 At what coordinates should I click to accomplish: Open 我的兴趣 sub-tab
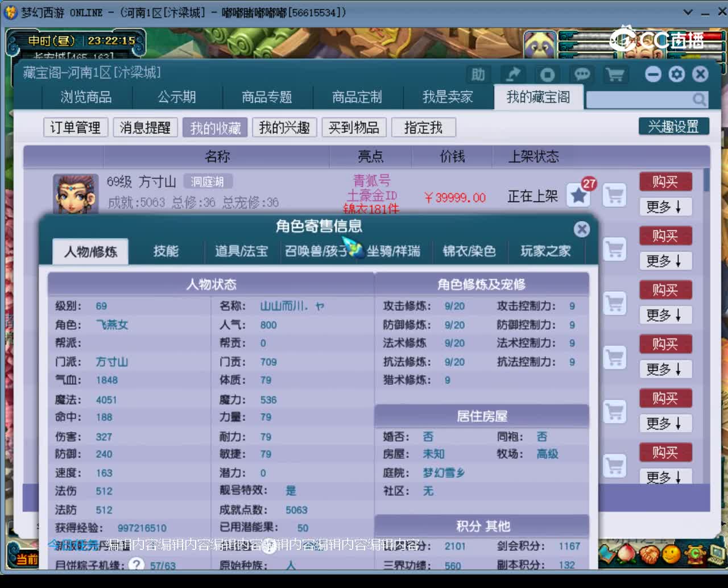[x=284, y=127]
